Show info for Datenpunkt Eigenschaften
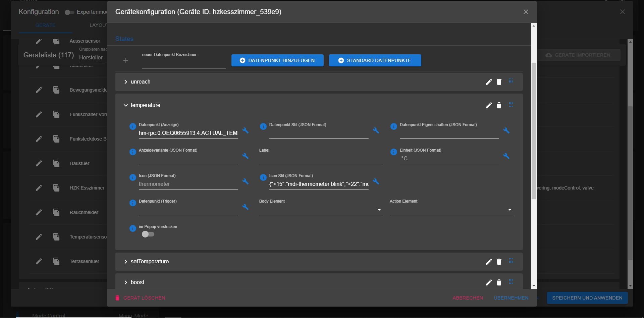 [394, 126]
